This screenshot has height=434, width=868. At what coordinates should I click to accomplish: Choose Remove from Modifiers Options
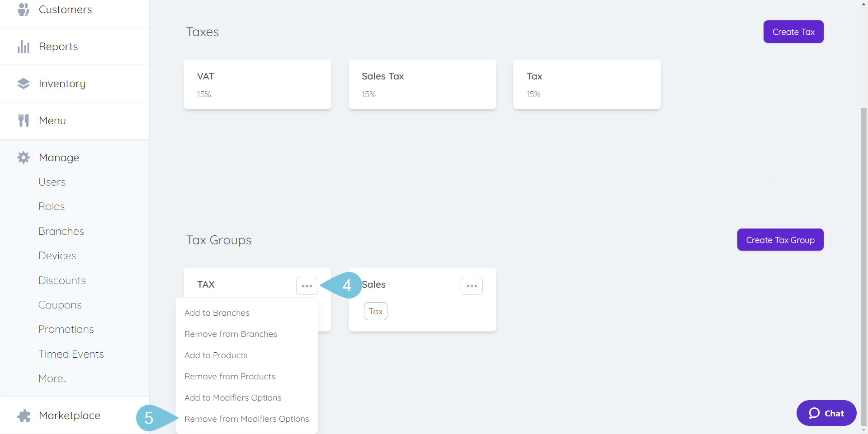tap(247, 419)
